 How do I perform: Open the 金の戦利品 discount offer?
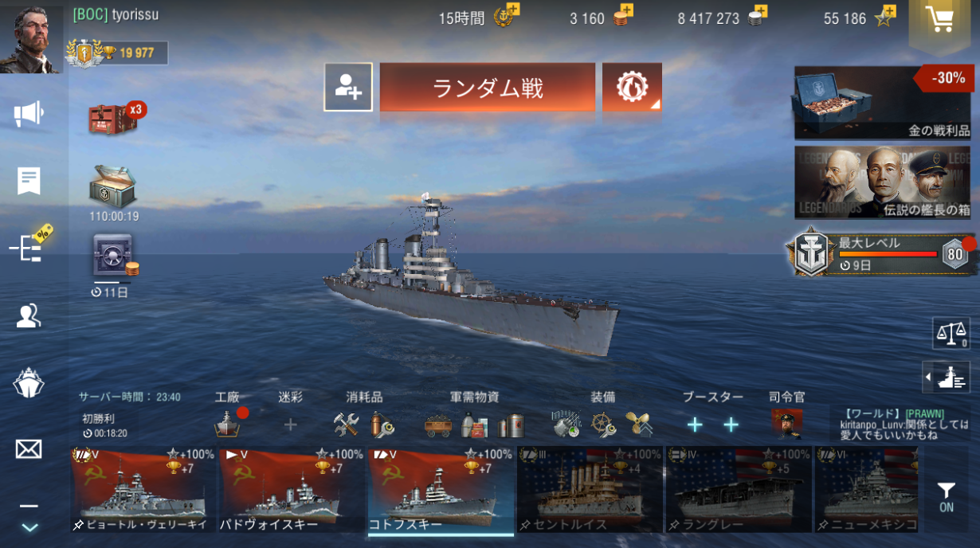tap(882, 103)
